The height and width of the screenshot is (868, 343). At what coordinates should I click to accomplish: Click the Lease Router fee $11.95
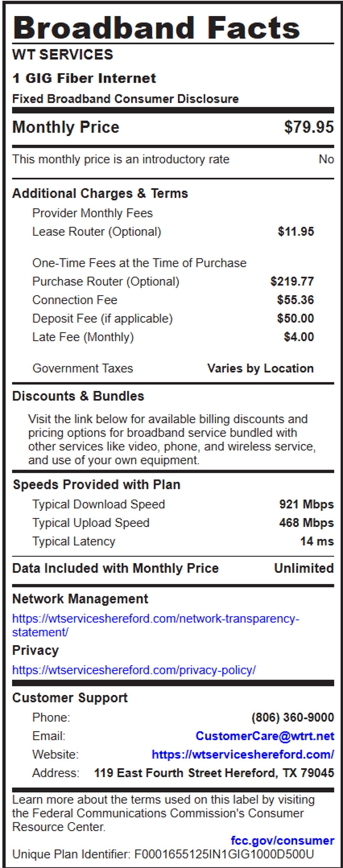(x=296, y=232)
